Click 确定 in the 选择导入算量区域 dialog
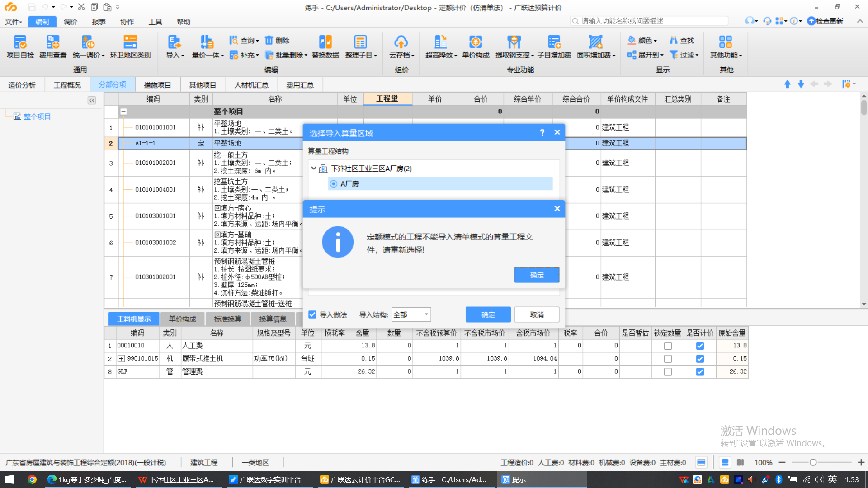The image size is (868, 488). coord(488,314)
